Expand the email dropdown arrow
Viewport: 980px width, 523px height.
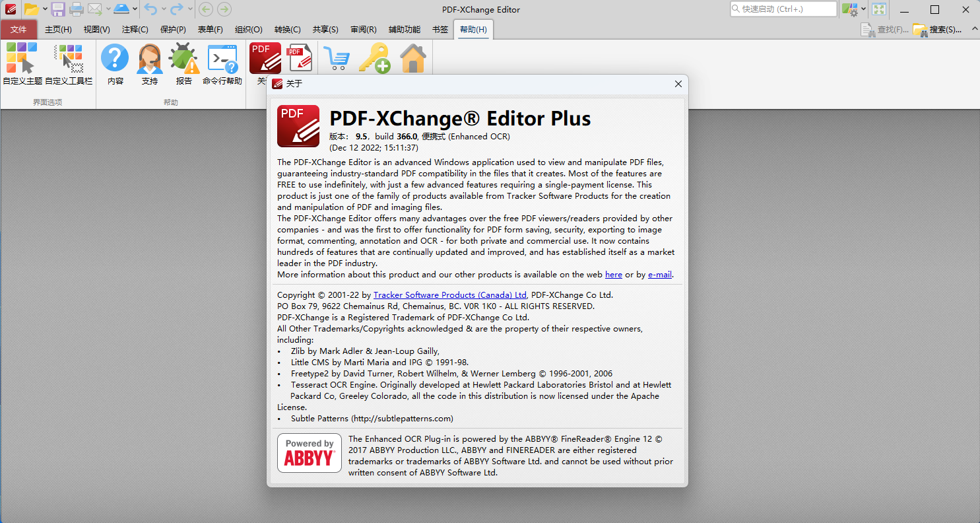[x=107, y=9]
